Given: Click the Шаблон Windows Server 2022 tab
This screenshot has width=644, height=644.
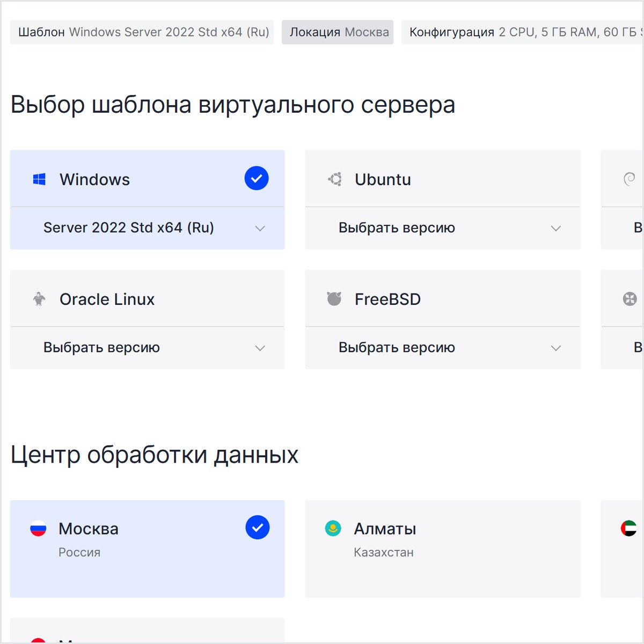Looking at the screenshot, I should coord(142,32).
